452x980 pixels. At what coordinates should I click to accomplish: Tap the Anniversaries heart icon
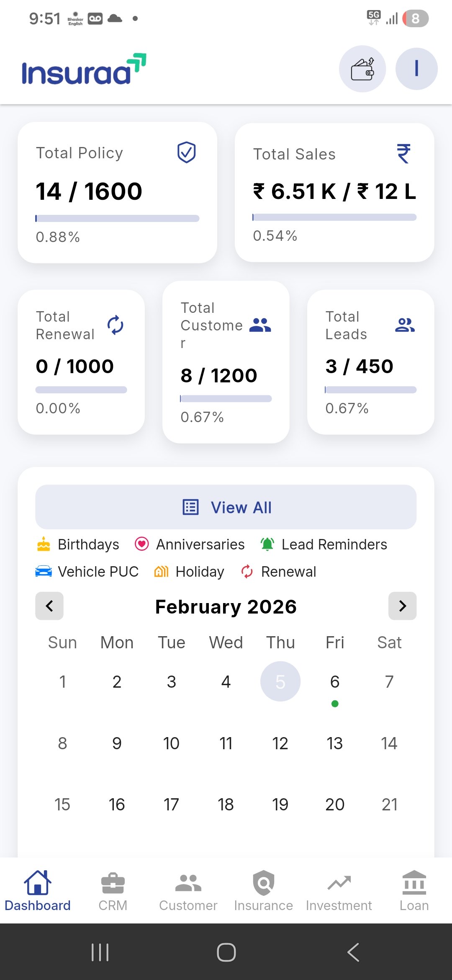pyautogui.click(x=141, y=544)
